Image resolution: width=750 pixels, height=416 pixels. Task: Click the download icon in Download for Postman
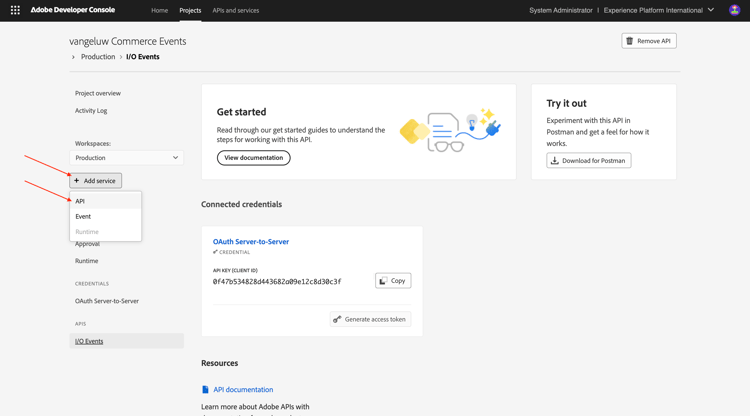554,161
